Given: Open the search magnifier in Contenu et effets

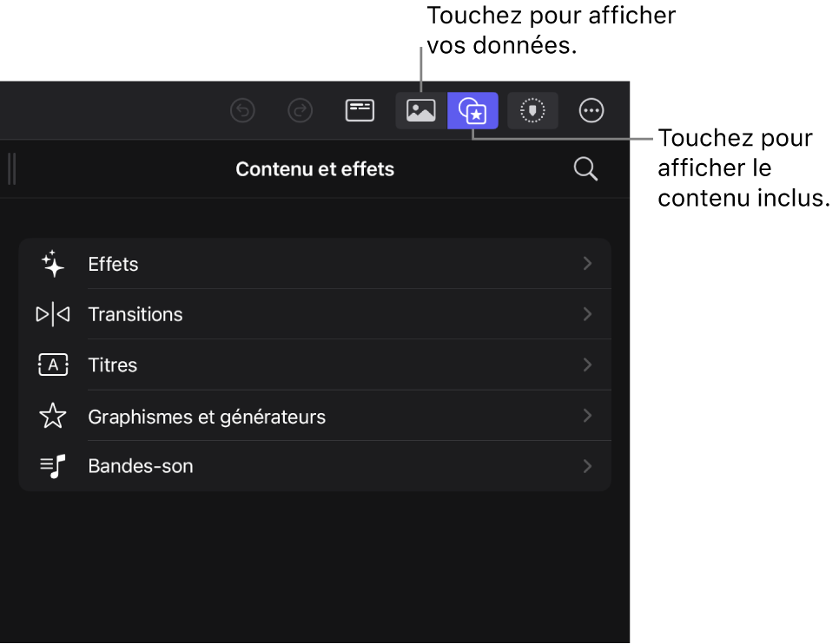Looking at the screenshot, I should pyautogui.click(x=585, y=168).
